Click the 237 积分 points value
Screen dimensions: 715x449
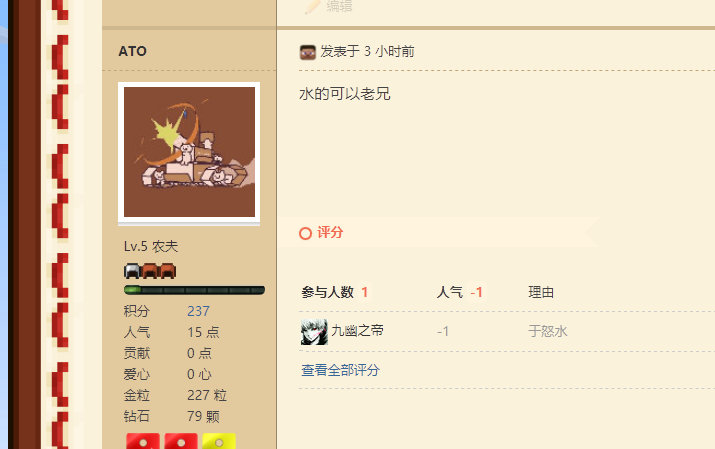point(198,311)
